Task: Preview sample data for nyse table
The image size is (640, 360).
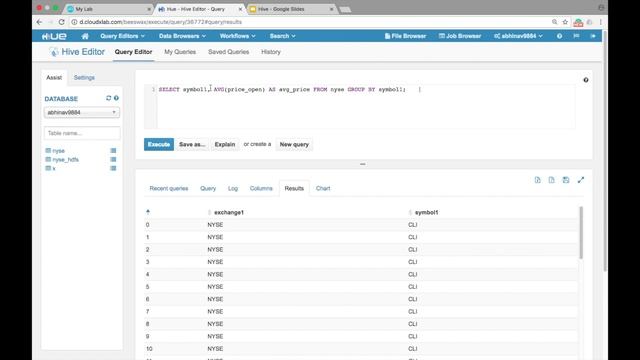Action: point(113,151)
